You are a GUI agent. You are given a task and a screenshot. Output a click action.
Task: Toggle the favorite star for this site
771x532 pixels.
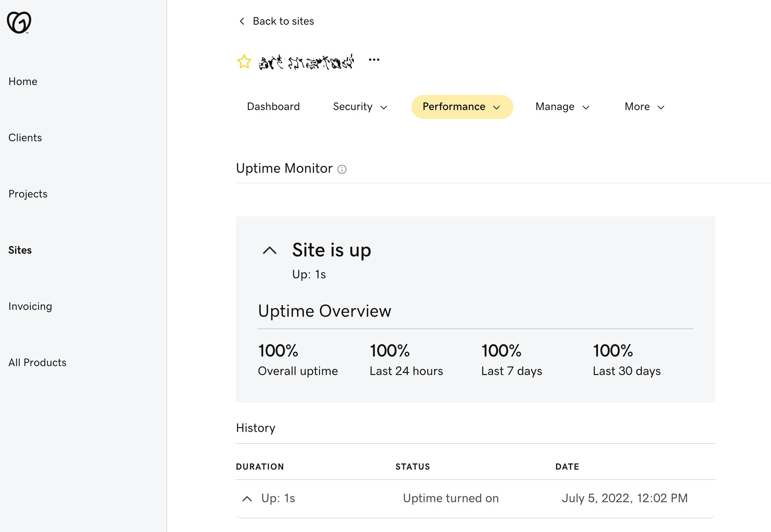coord(244,62)
